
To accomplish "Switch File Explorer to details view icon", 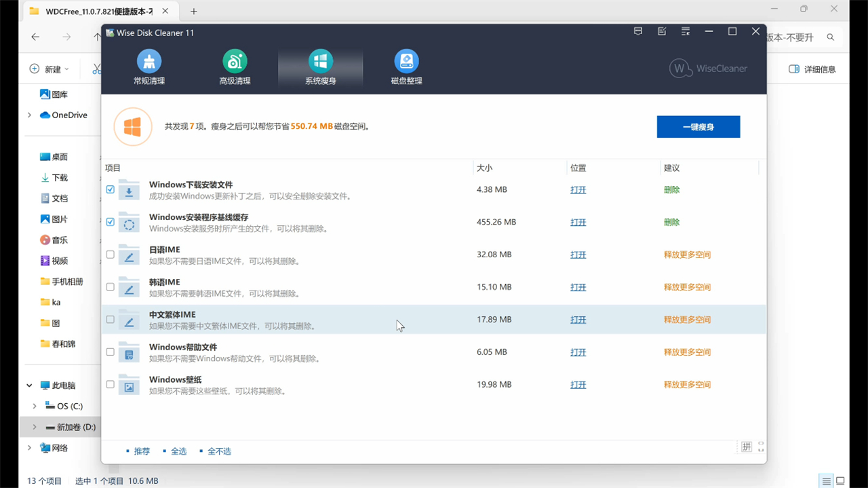I will click(827, 481).
